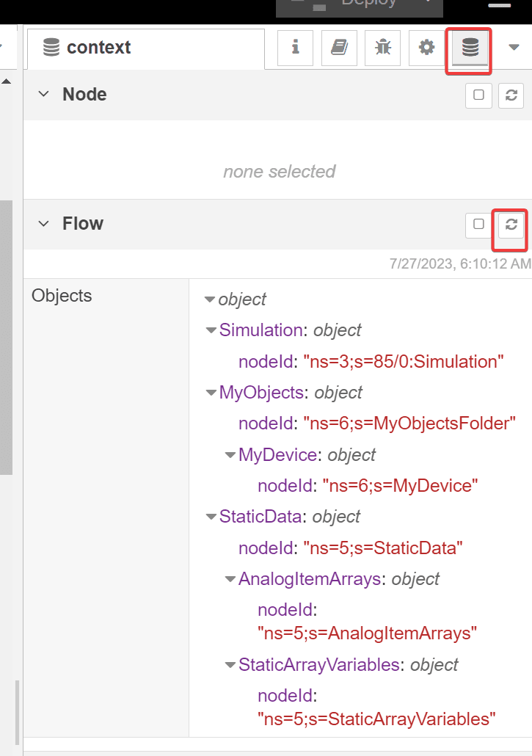Click the square icon beside Node refresh
Viewport: 532px width, 756px height.
(x=478, y=95)
